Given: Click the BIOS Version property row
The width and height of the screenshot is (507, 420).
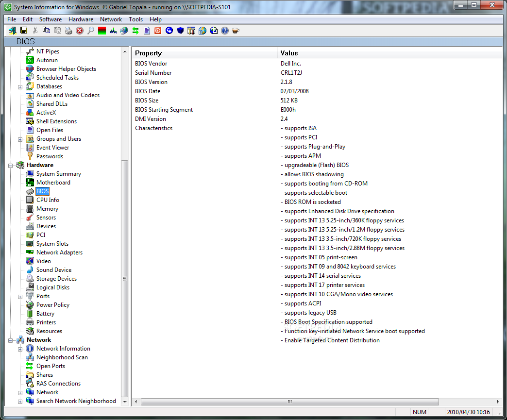Looking at the screenshot, I should coord(317,82).
